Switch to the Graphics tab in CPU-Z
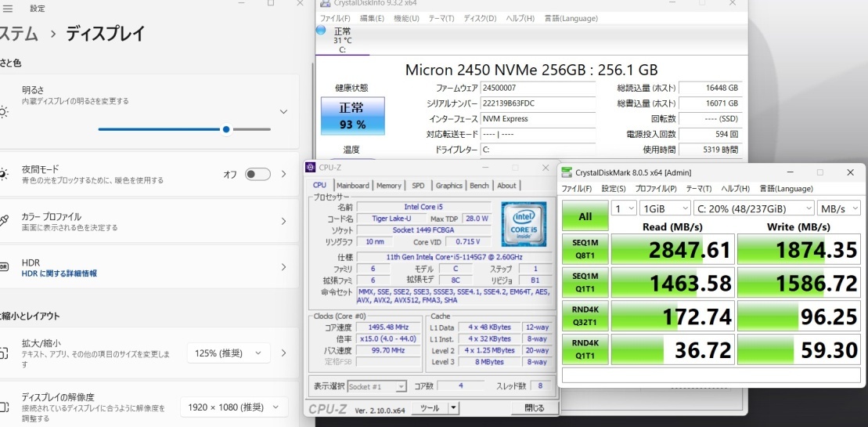 tap(448, 186)
